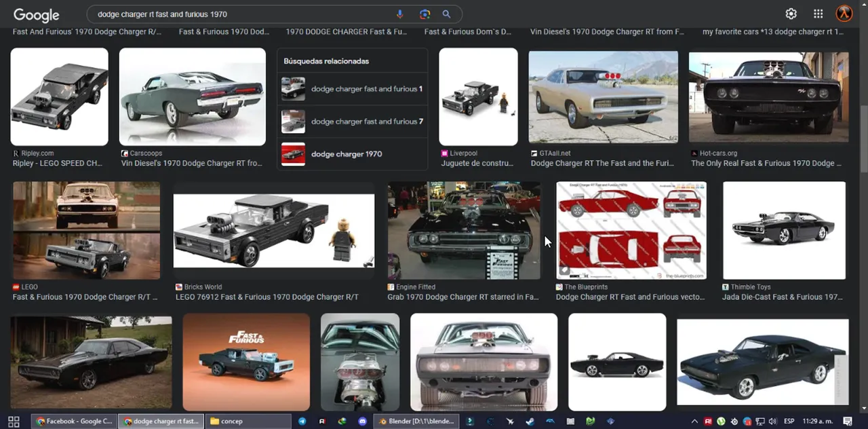
Task: Click 'Ripley - LEGO SPEED CH...' caption
Action: coord(57,164)
